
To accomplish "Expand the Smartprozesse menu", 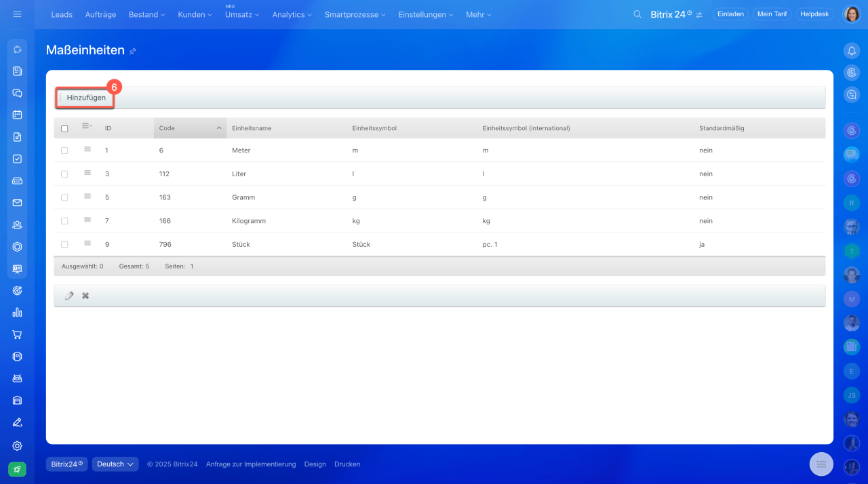I will coord(355,14).
